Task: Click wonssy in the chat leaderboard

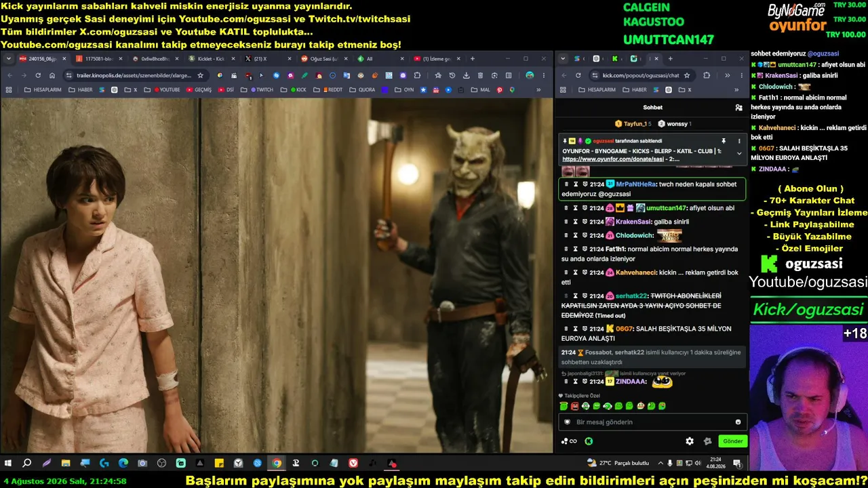Action: click(x=674, y=124)
